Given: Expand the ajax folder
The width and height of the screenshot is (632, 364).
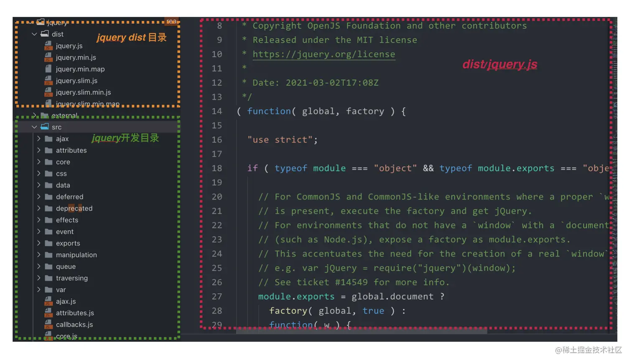Looking at the screenshot, I should coord(38,139).
